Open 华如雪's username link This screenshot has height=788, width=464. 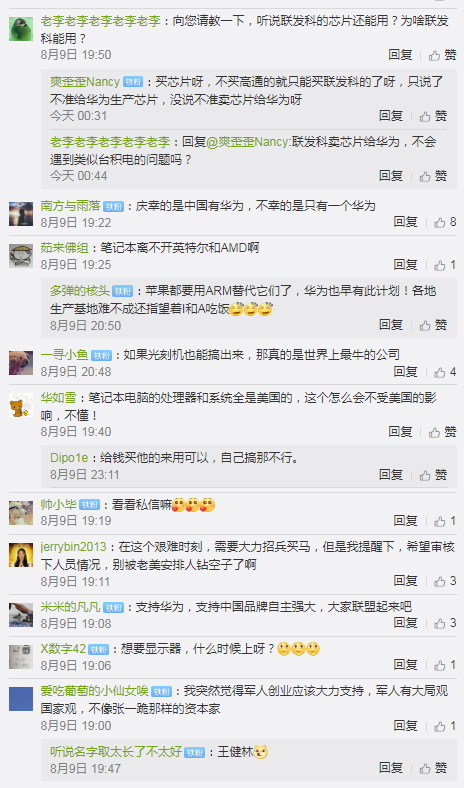[58, 398]
